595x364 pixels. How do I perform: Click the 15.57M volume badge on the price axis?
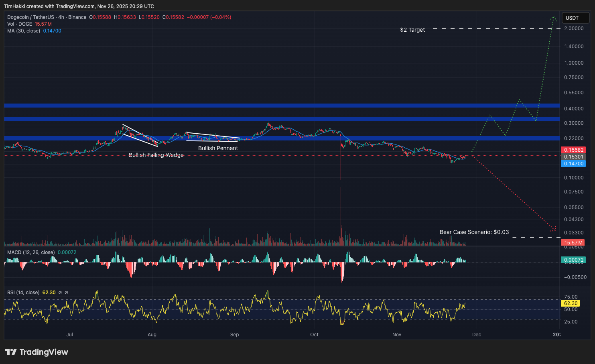573,242
